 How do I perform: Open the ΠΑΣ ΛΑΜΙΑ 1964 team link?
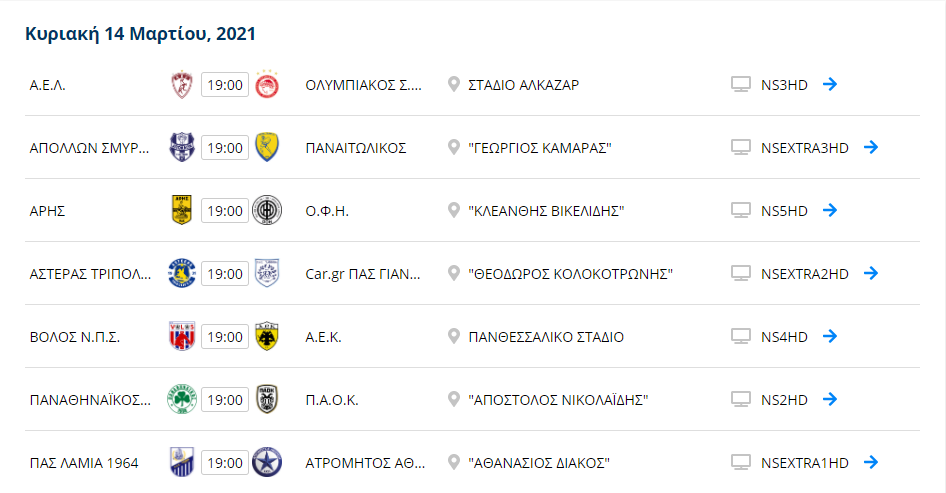click(x=84, y=463)
